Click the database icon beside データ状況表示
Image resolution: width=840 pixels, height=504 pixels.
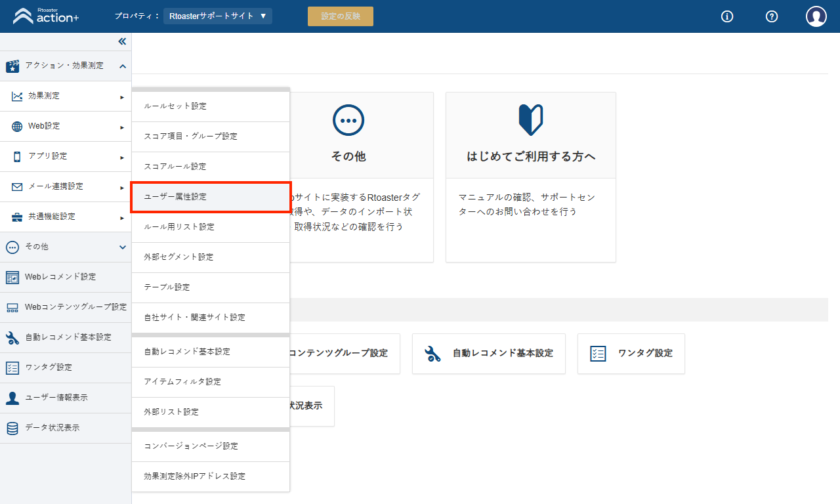click(x=12, y=429)
